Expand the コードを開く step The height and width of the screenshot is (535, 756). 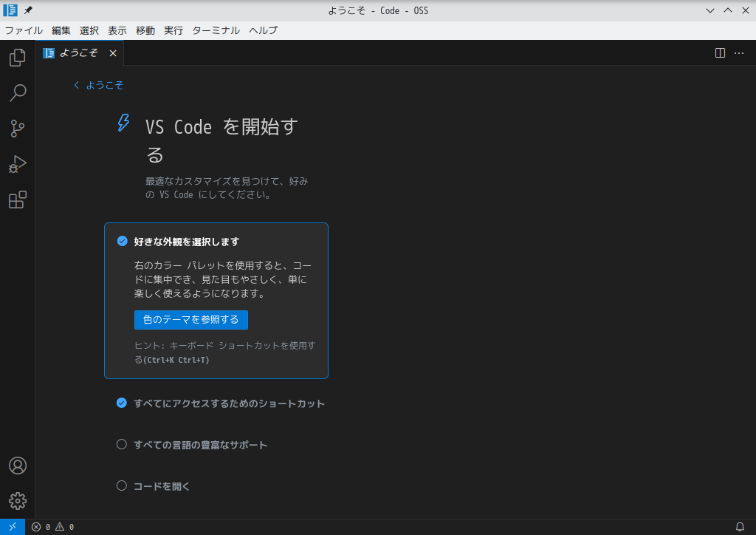[162, 486]
